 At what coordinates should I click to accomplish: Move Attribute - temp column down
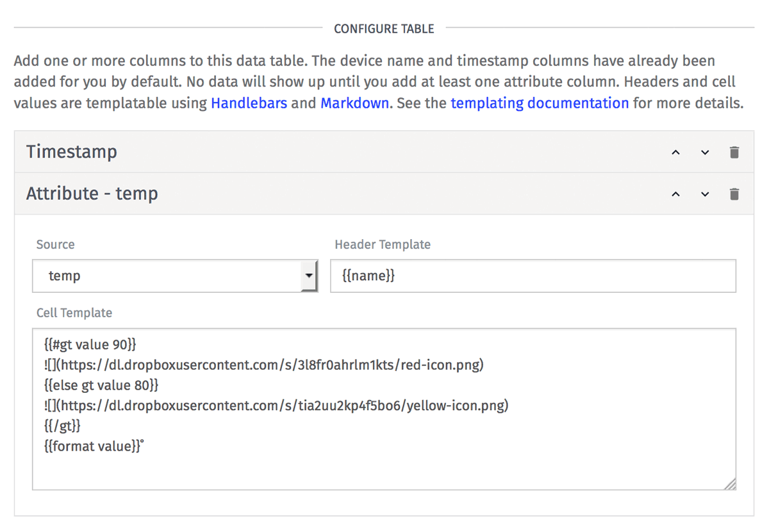point(705,194)
